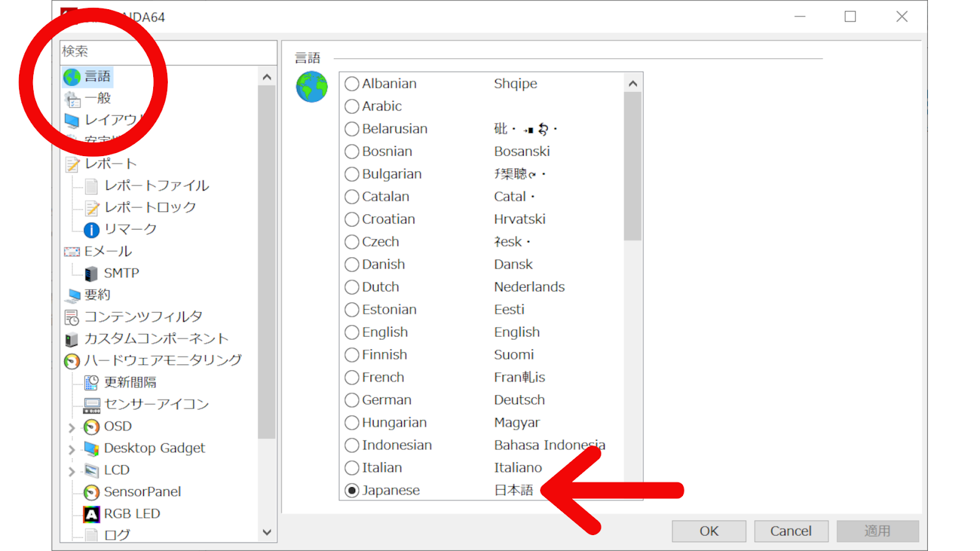Click the RGB LED icon

coord(91,514)
